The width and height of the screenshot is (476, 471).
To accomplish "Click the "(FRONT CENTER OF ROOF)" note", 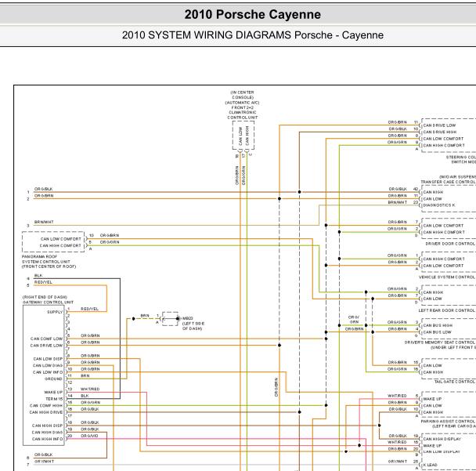I will point(49,266).
